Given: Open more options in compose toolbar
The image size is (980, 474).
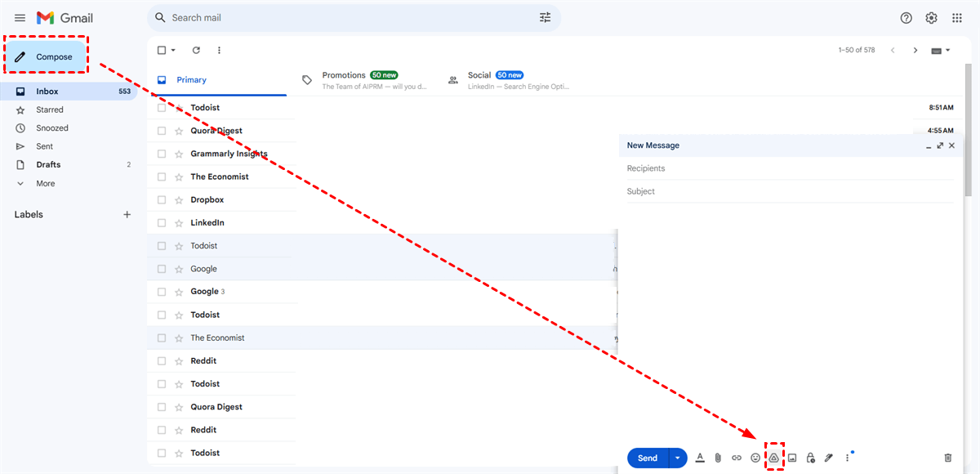Looking at the screenshot, I should (x=847, y=458).
